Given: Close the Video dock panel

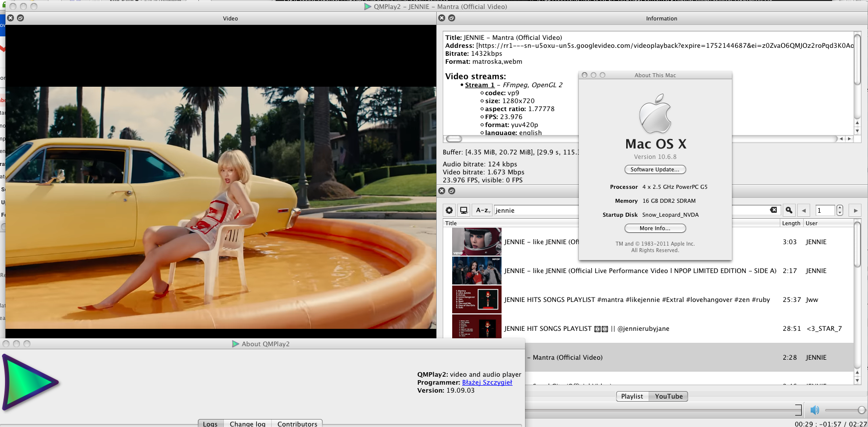Looking at the screenshot, I should coord(10,18).
